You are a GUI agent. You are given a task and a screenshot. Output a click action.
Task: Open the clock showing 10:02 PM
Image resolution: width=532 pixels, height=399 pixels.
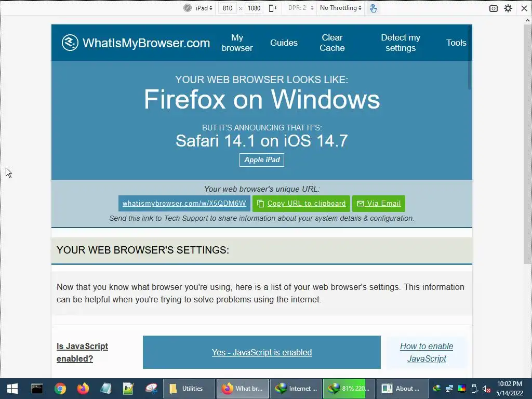click(510, 389)
